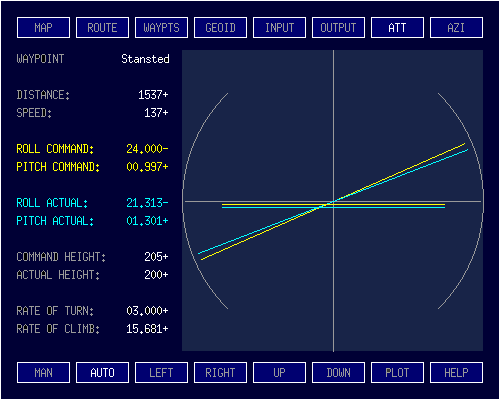Screen dimensions: 500x400
Task: Click rate of climb value 15.681+
Action: click(x=147, y=329)
